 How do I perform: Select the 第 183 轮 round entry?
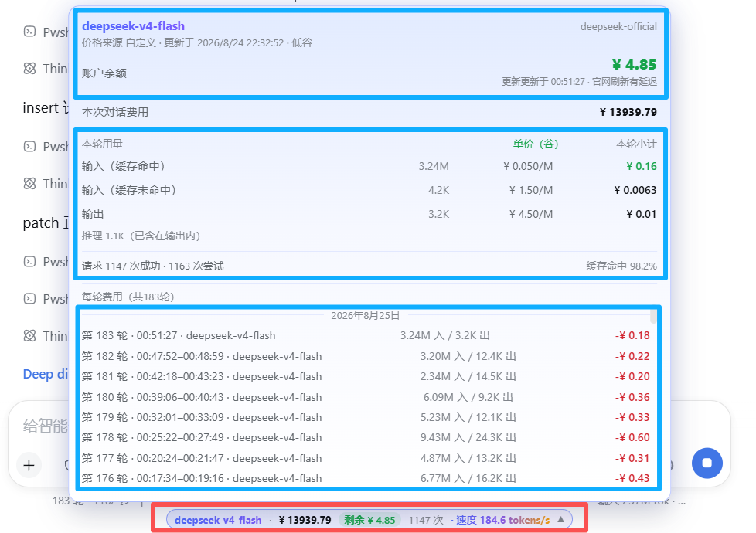[366, 335]
